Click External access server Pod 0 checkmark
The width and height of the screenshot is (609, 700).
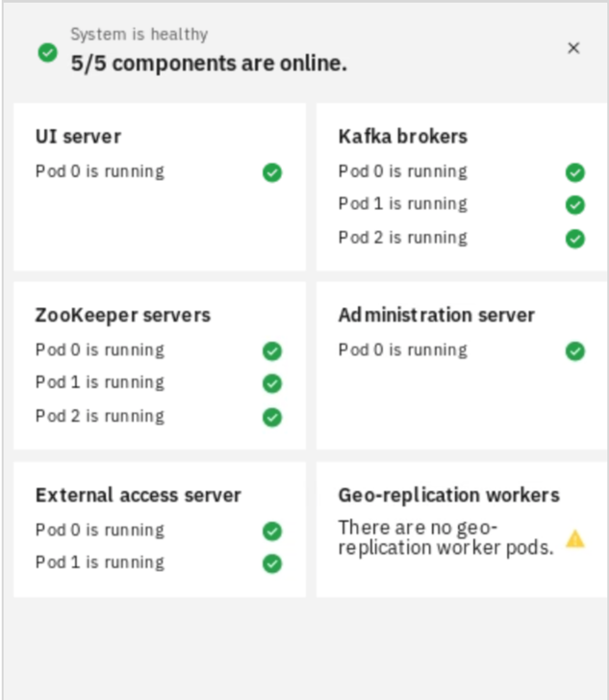click(272, 531)
